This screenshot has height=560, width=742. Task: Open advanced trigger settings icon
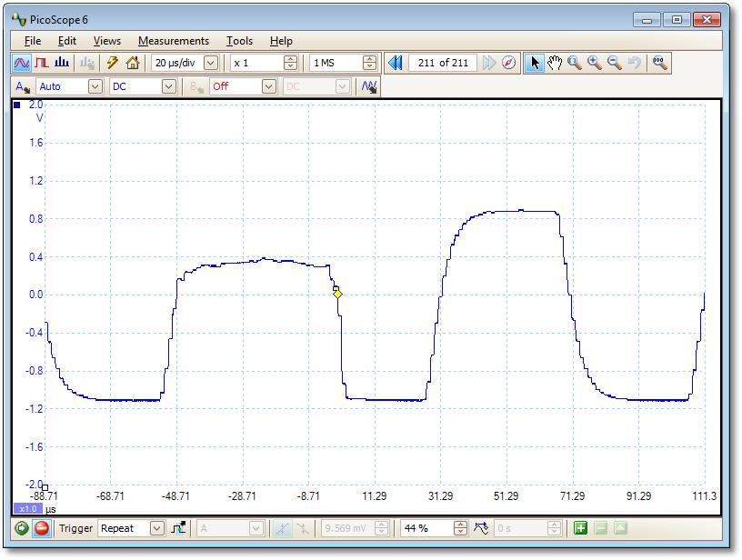pos(179,528)
